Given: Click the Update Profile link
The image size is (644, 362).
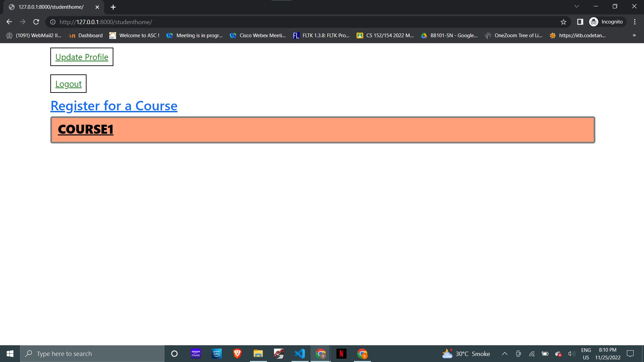Looking at the screenshot, I should (x=82, y=57).
